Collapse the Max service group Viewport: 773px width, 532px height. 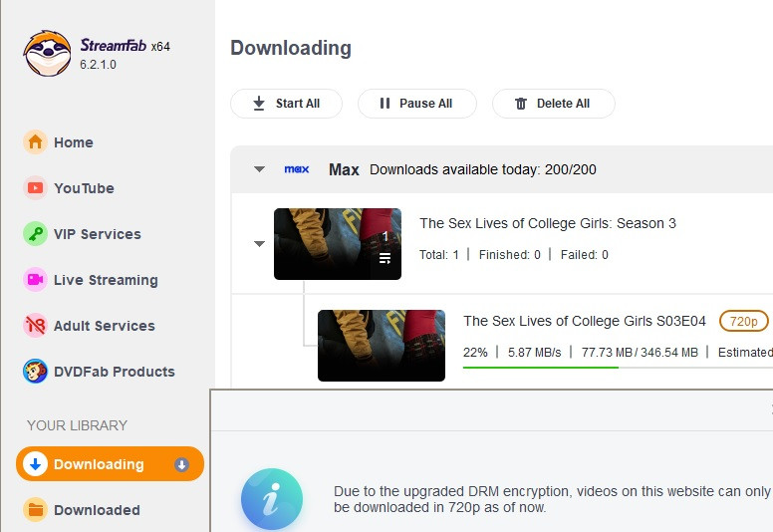tap(259, 169)
